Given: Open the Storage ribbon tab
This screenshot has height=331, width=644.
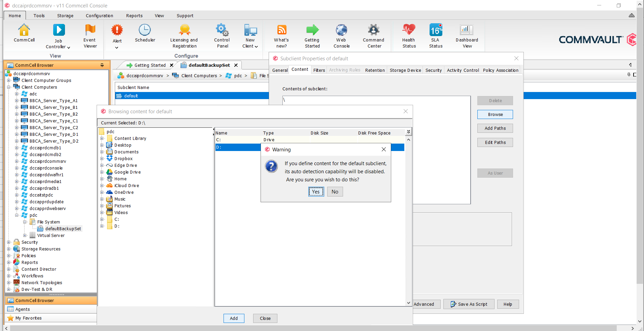Looking at the screenshot, I should [x=65, y=16].
